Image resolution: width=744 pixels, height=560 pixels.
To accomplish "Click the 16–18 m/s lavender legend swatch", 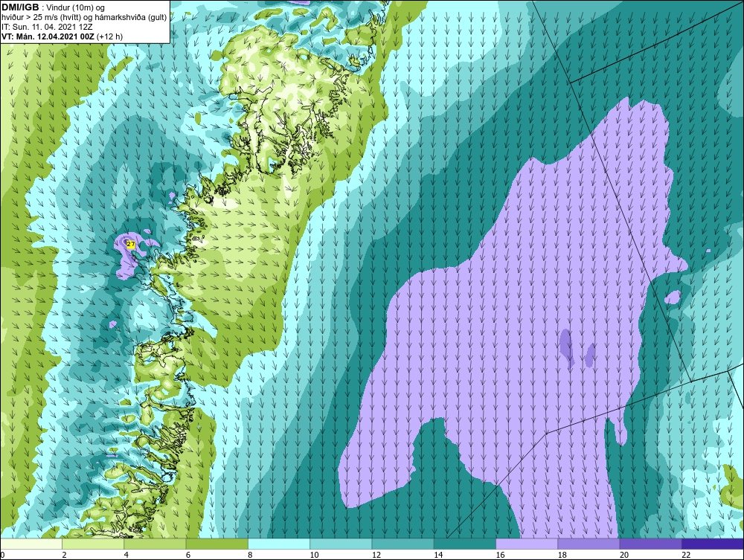I will tap(527, 544).
